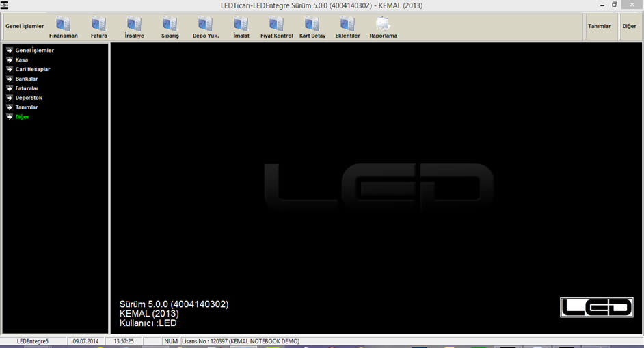This screenshot has height=348, width=644.
Task: Click arrow icon beside sidebar Tanımlar
Action: tap(10, 107)
